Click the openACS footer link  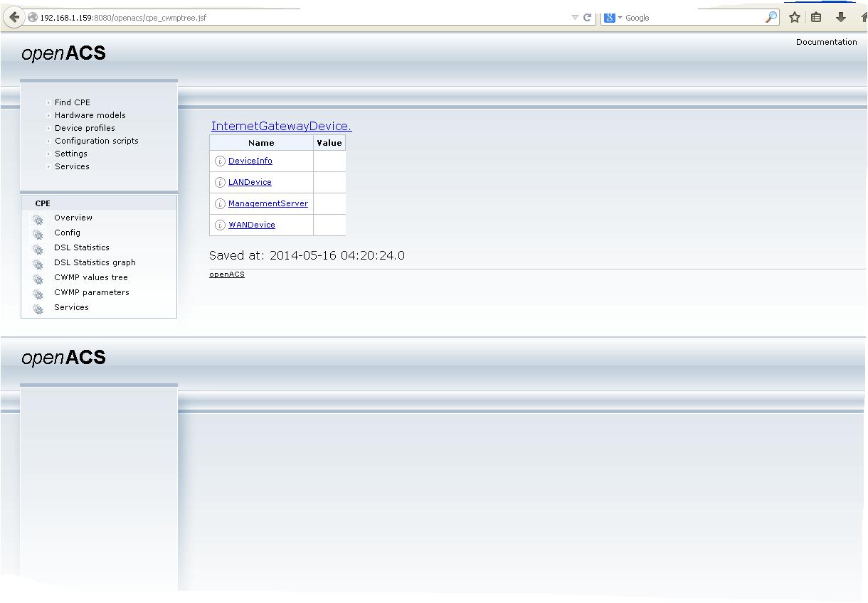pyautogui.click(x=226, y=274)
